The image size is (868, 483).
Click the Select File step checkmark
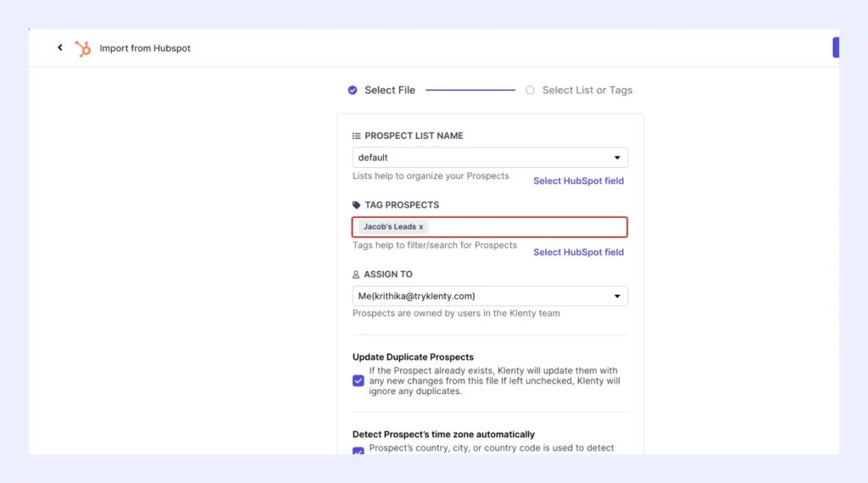click(353, 90)
